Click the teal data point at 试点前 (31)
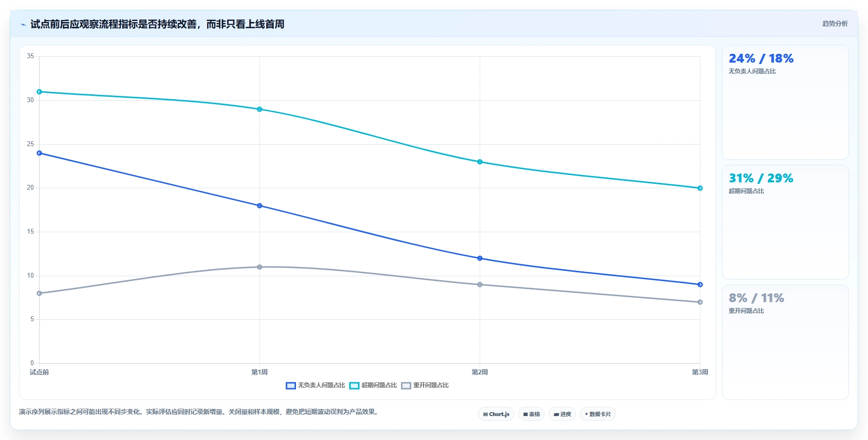The width and height of the screenshot is (868, 440). tap(40, 92)
